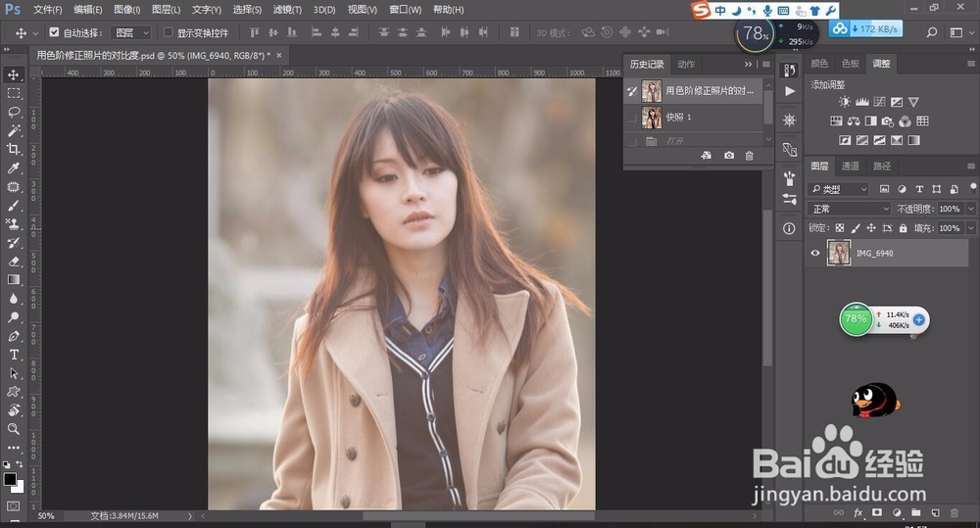Screen dimensions: 980x528
Task: Add a Levels adjustment layer
Action: pyautogui.click(x=861, y=102)
